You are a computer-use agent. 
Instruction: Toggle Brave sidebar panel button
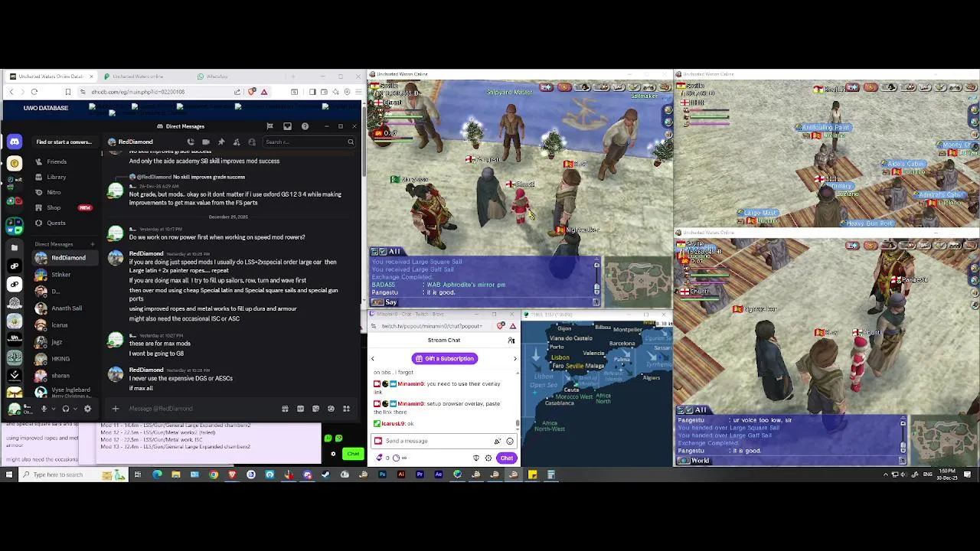pyautogui.click(x=313, y=92)
